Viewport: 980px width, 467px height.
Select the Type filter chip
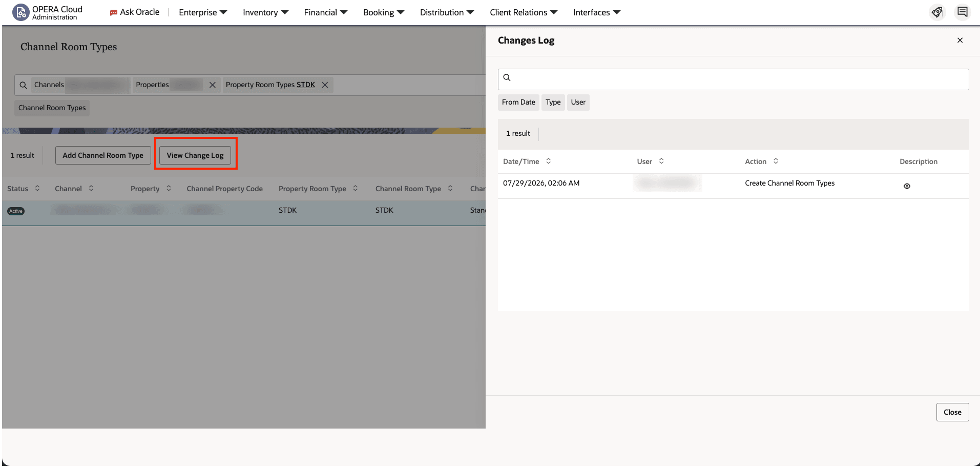click(553, 102)
